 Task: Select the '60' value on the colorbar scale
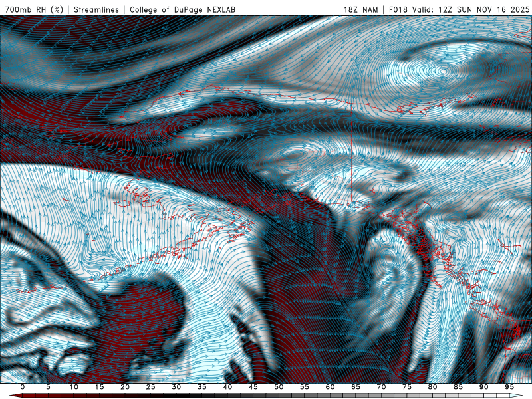(330, 387)
